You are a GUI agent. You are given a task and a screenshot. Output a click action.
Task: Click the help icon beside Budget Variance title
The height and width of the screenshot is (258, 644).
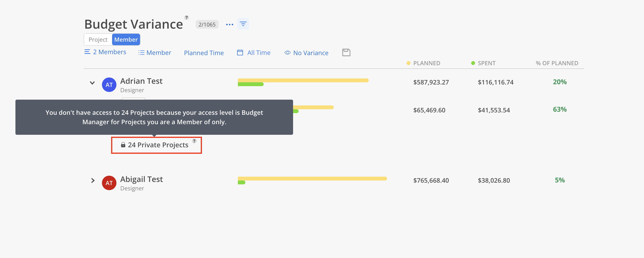click(x=187, y=18)
